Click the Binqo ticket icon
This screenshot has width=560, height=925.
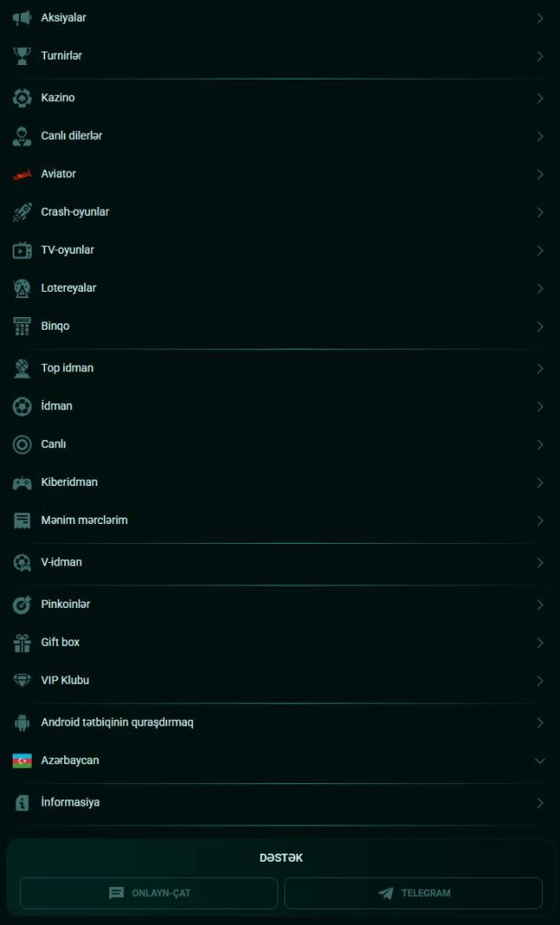22,326
